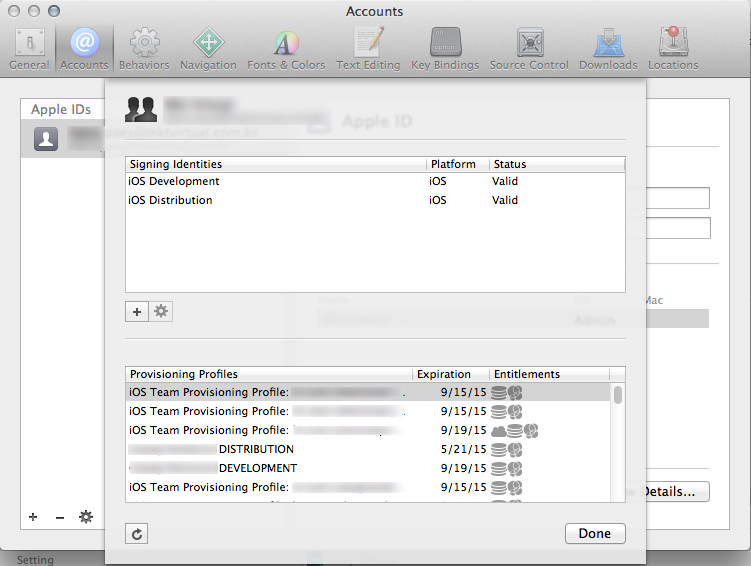
Task: Click the Platform column header
Action: point(458,164)
